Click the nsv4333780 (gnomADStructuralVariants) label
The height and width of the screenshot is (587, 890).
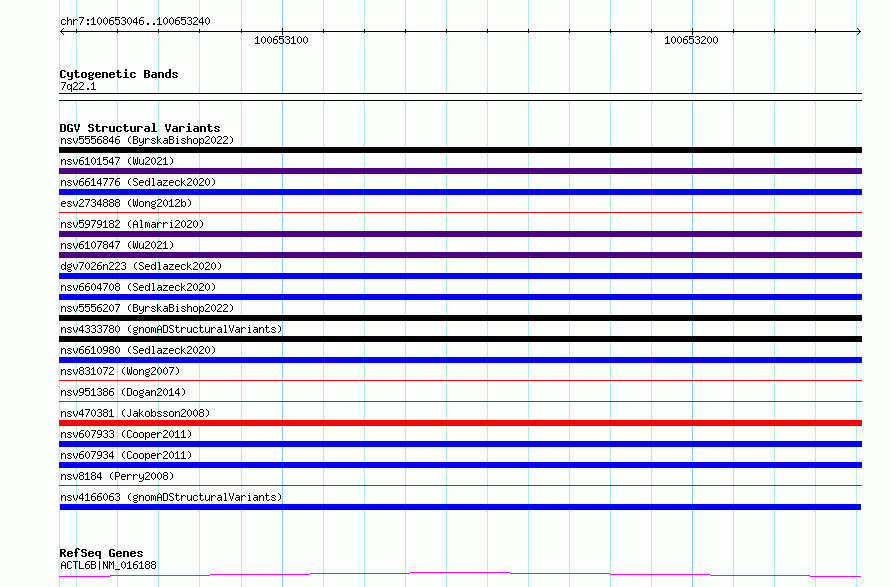click(x=171, y=329)
